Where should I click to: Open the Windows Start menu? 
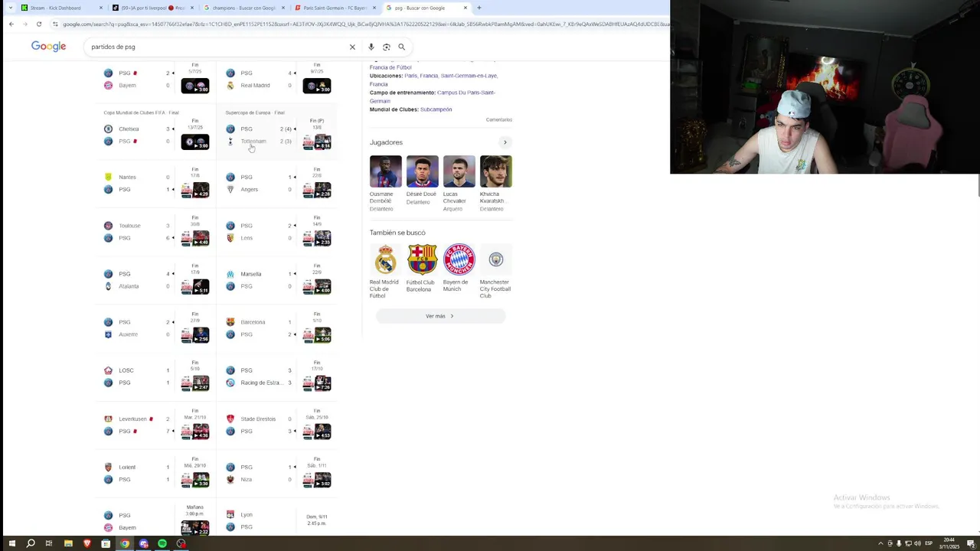11,543
